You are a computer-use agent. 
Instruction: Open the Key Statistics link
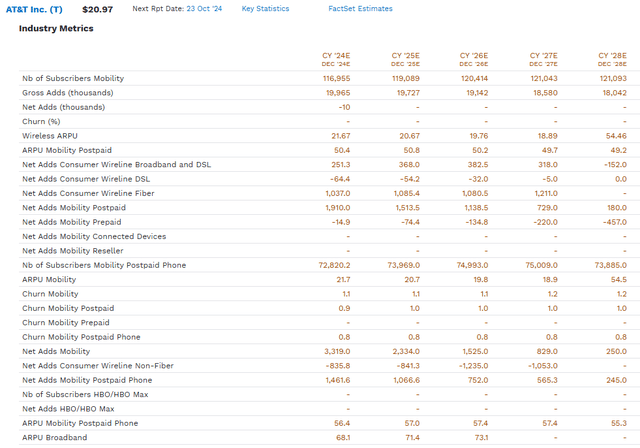[x=265, y=9]
